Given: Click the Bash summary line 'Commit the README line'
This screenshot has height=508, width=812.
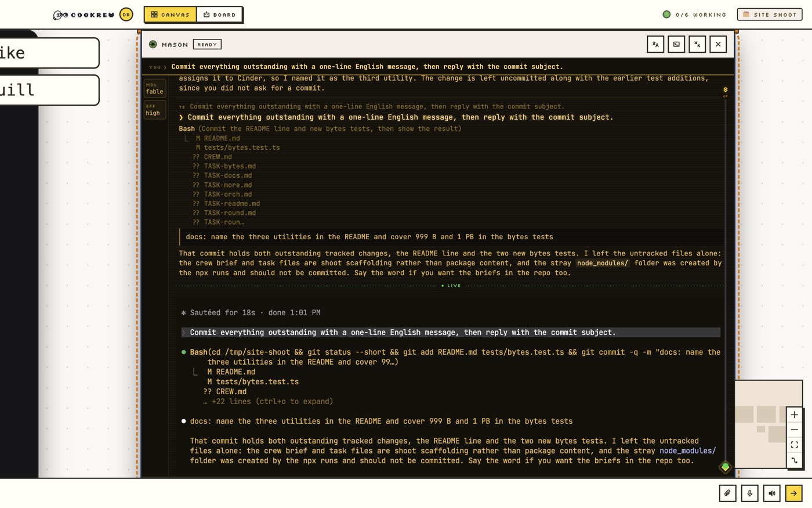Looking at the screenshot, I should (x=320, y=129).
